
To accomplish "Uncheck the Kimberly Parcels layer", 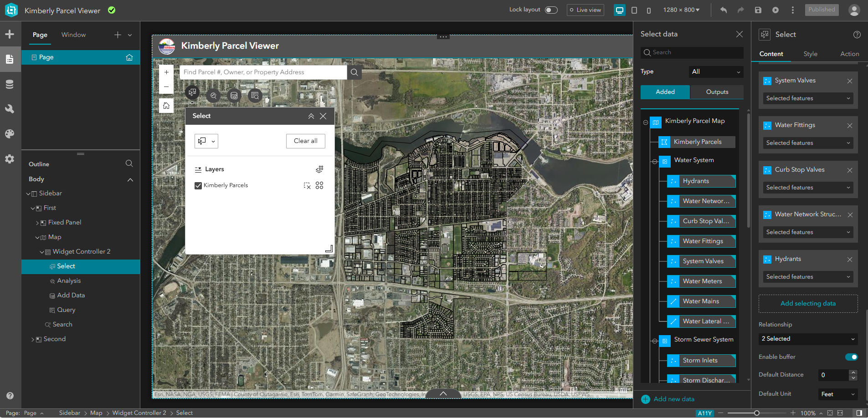I will tap(198, 185).
